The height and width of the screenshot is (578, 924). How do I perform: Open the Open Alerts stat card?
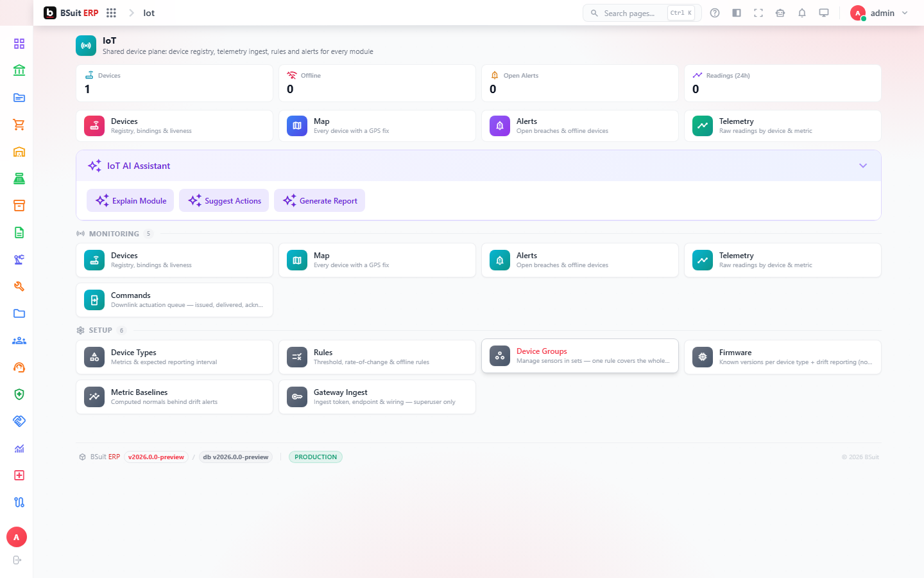point(580,83)
